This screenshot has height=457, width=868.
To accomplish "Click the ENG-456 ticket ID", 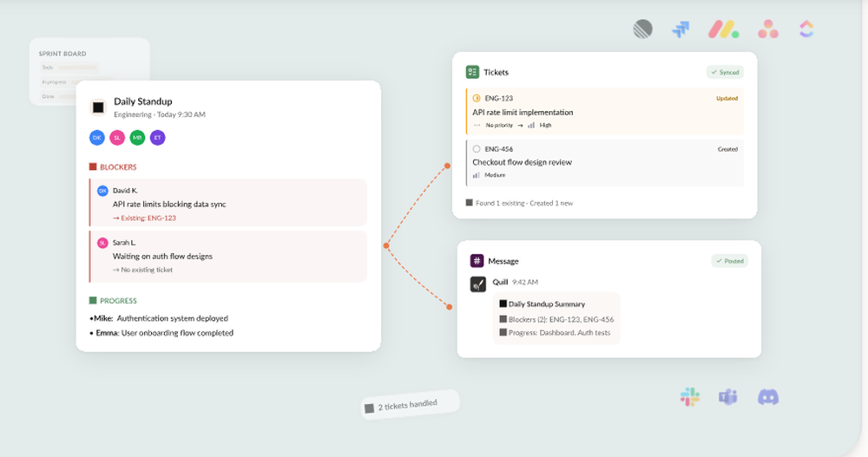I will click(499, 149).
